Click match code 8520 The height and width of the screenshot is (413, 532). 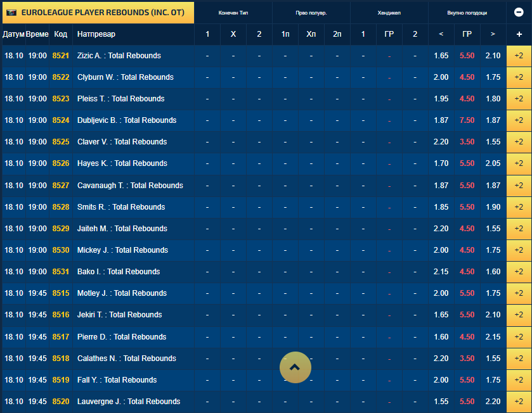tap(61, 402)
